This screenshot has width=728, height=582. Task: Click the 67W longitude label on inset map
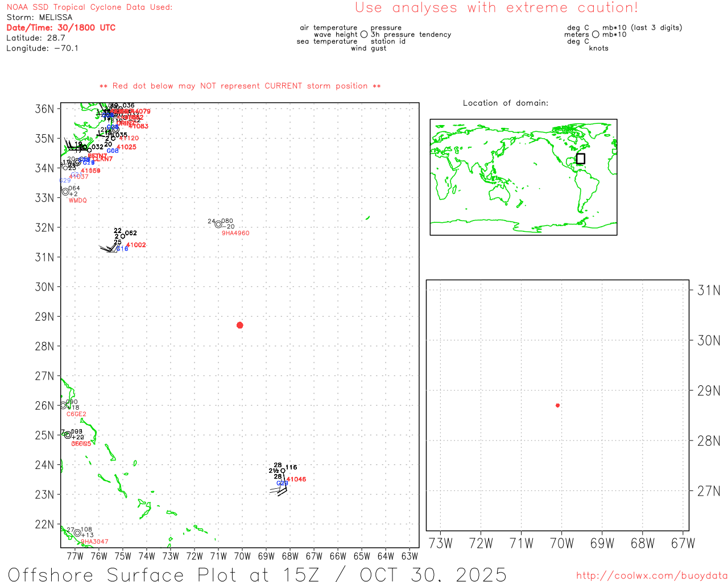click(683, 543)
